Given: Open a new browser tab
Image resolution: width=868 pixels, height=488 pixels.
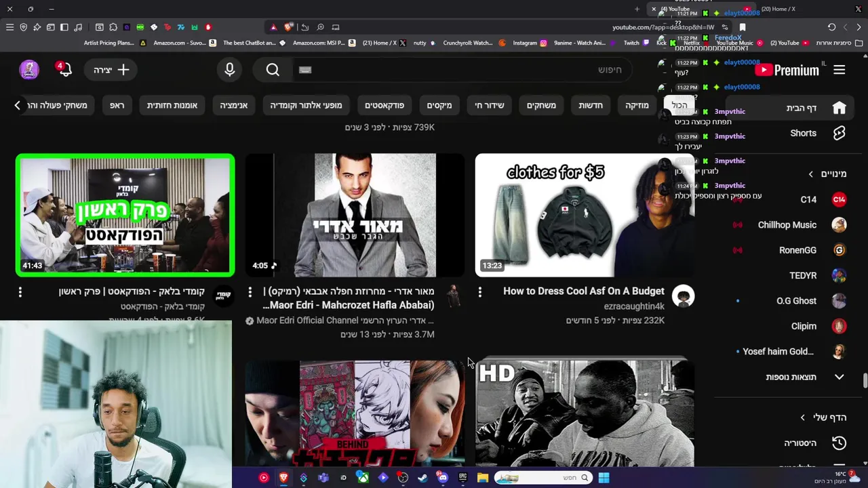Looking at the screenshot, I should (x=637, y=9).
